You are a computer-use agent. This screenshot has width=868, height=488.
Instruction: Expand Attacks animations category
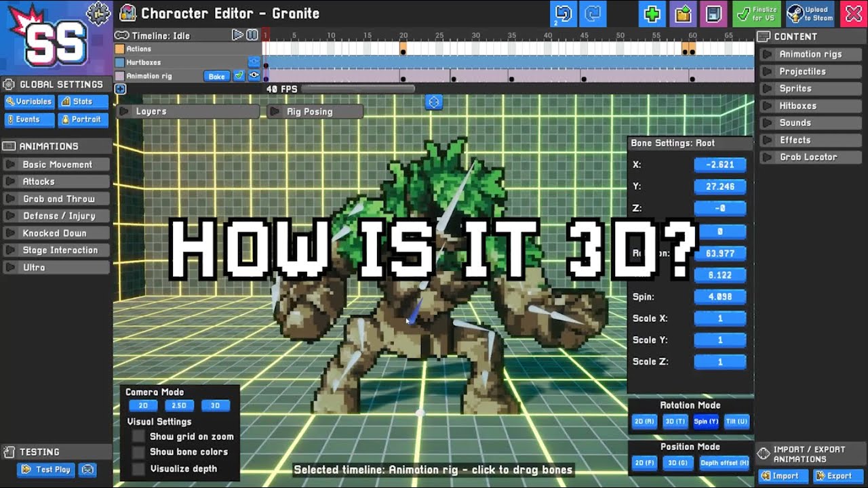pyautogui.click(x=57, y=182)
